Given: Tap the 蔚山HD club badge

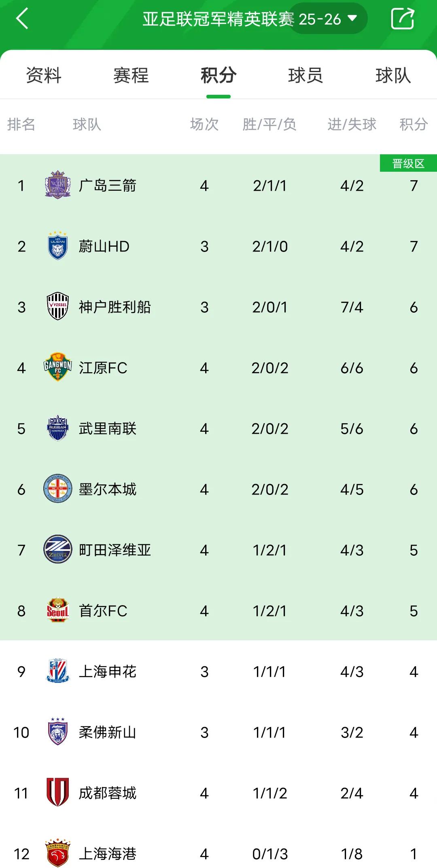Looking at the screenshot, I should 58,246.
